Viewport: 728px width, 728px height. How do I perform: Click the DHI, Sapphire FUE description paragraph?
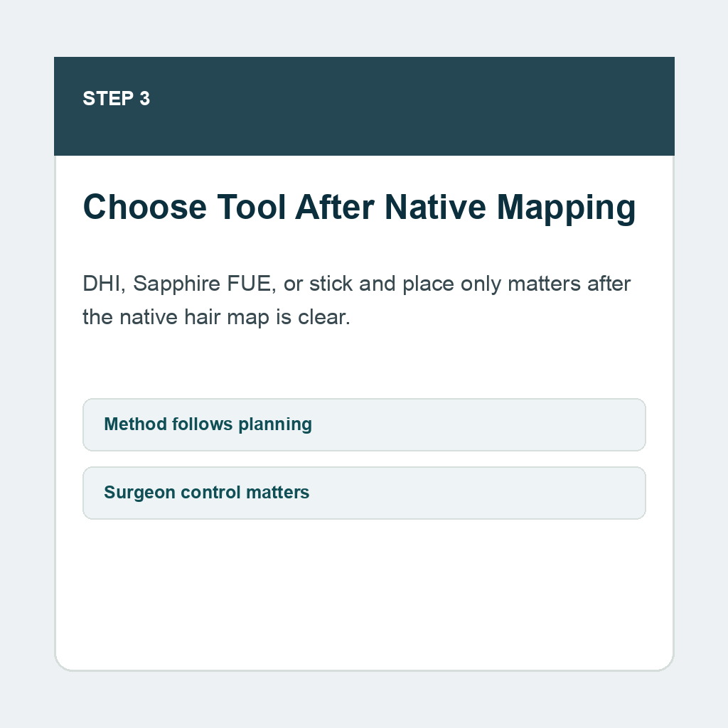point(357,301)
